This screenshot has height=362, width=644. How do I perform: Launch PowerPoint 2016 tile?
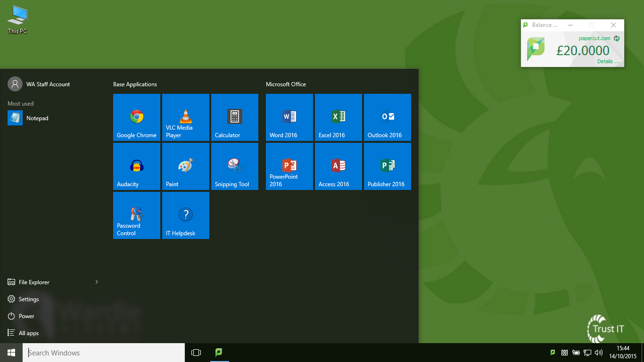coord(289,166)
